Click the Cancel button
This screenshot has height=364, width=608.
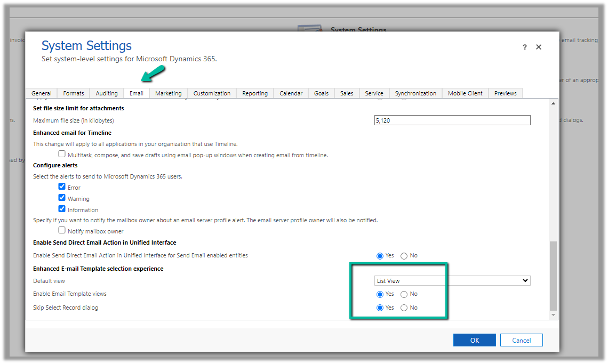521,340
